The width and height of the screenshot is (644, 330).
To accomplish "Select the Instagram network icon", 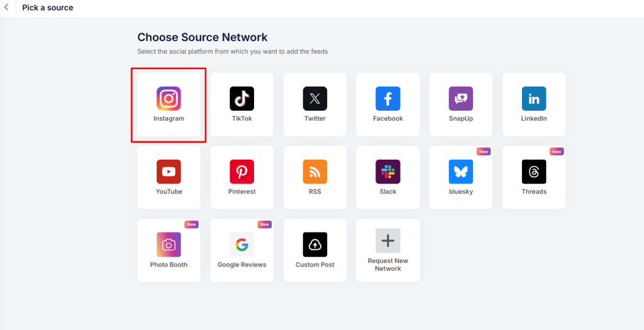I will point(169,99).
